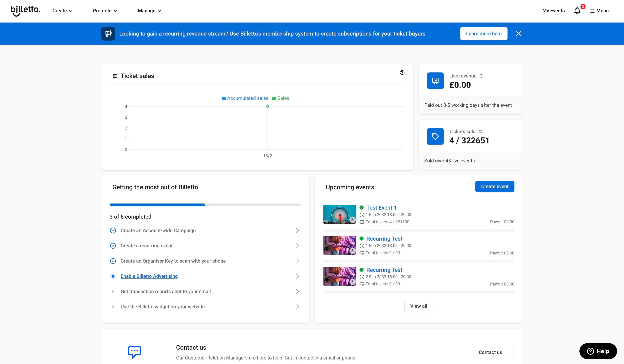Click clock icon of Test Event 1
Image resolution: width=624 pixels, height=364 pixels.
[362, 215]
